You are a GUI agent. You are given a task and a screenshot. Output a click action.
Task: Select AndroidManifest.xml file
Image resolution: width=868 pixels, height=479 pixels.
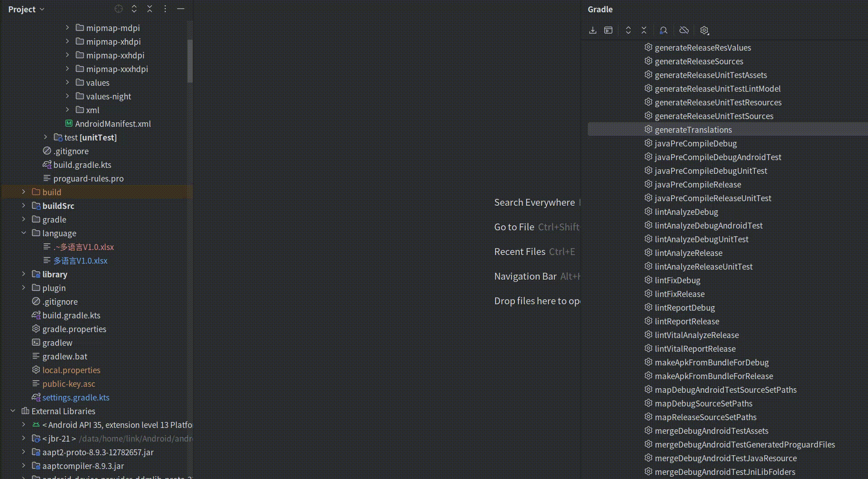coord(113,124)
